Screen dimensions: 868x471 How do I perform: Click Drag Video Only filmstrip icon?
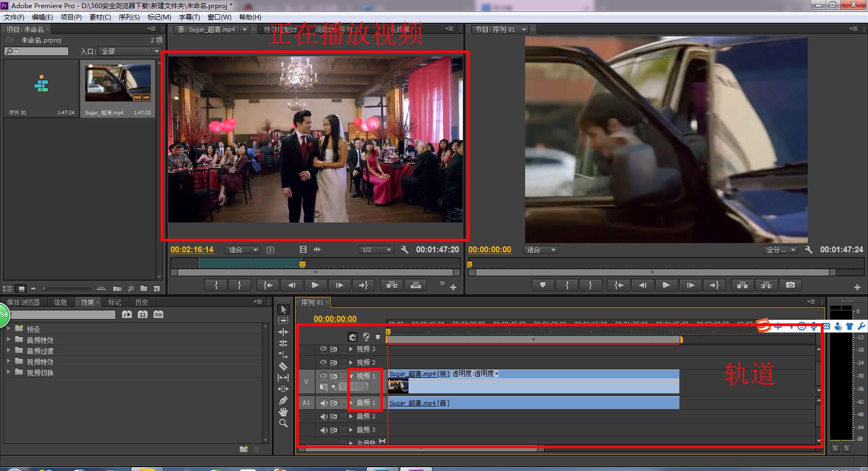(303, 250)
